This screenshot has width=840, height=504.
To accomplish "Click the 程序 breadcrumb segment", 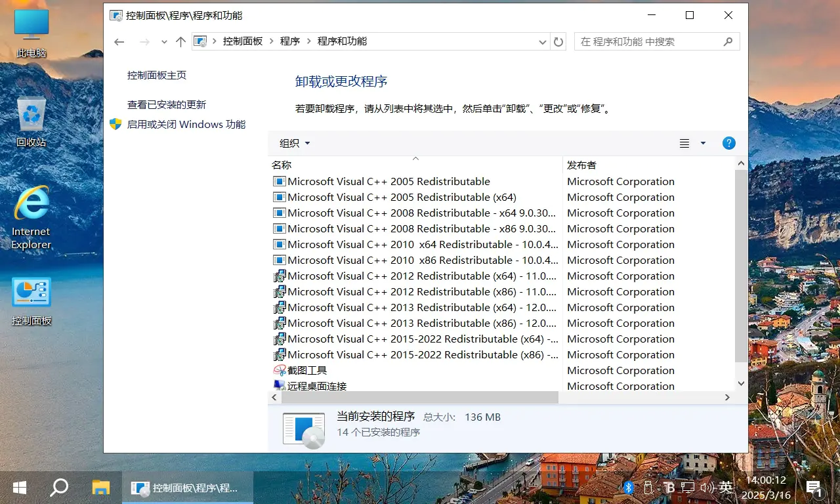I will coord(290,41).
